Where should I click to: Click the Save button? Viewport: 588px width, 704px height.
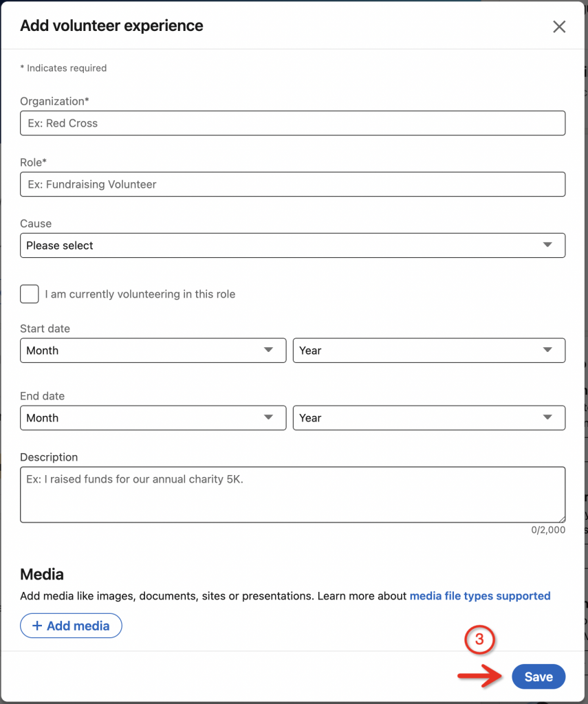click(x=538, y=677)
